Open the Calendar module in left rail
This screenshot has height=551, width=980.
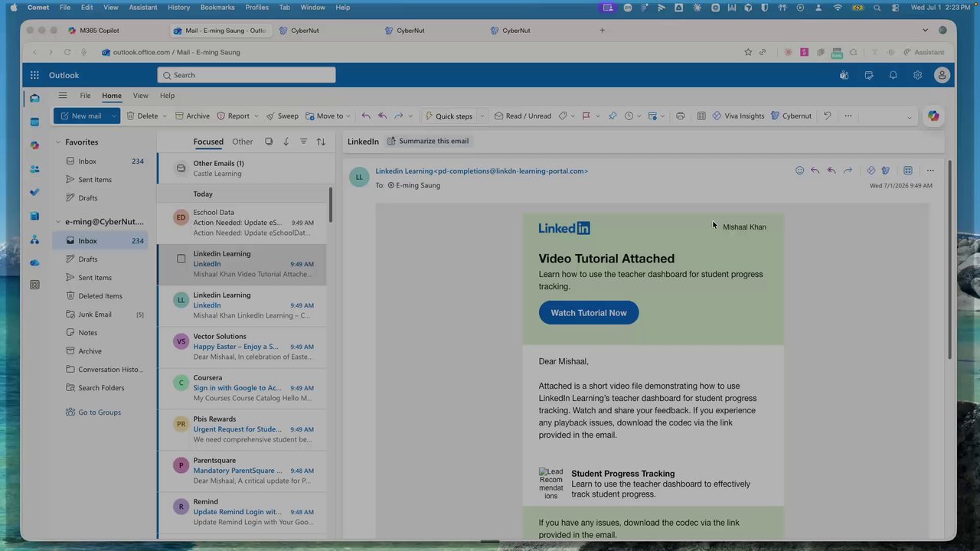click(x=34, y=122)
